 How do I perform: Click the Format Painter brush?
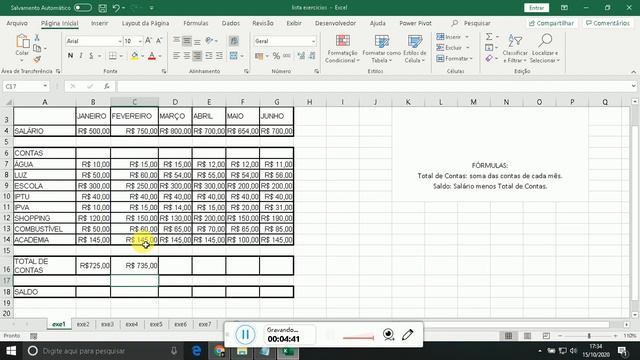tap(37, 59)
